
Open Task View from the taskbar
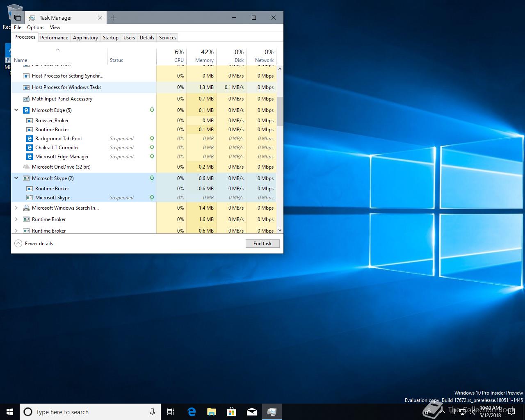171,412
